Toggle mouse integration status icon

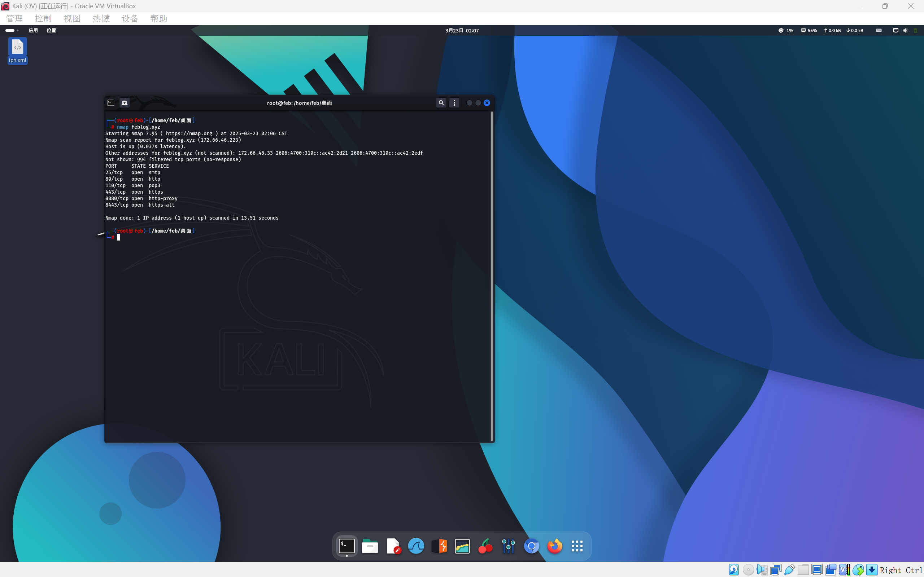click(858, 570)
